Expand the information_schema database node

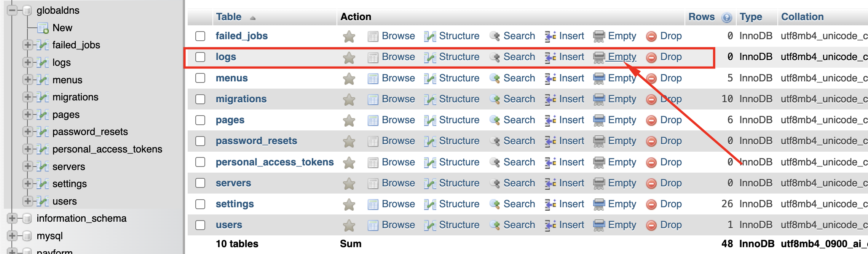[12, 218]
